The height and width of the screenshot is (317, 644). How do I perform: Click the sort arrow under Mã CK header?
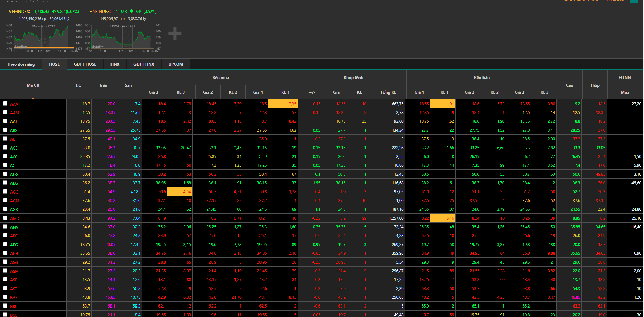click(33, 98)
